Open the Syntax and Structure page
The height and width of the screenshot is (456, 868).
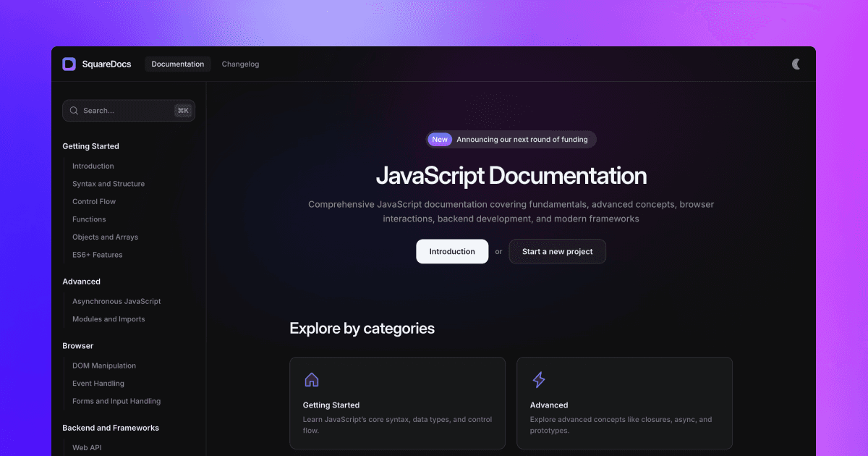coord(108,183)
